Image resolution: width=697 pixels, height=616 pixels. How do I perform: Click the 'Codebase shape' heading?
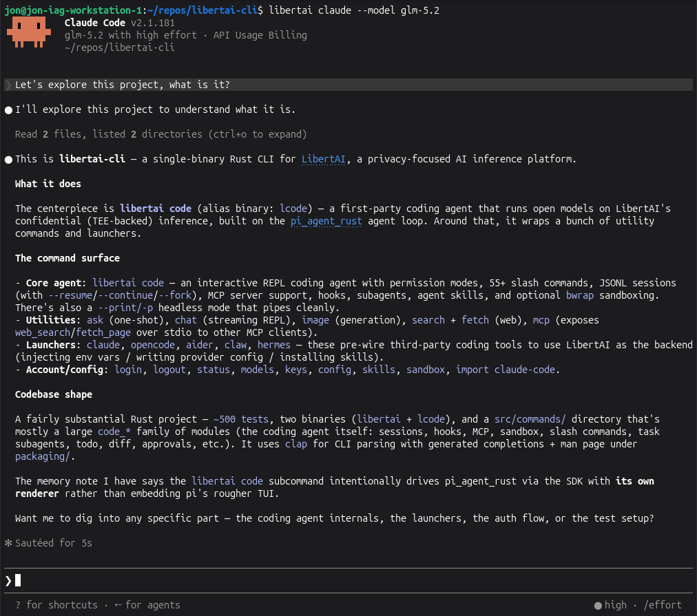pos(53,394)
